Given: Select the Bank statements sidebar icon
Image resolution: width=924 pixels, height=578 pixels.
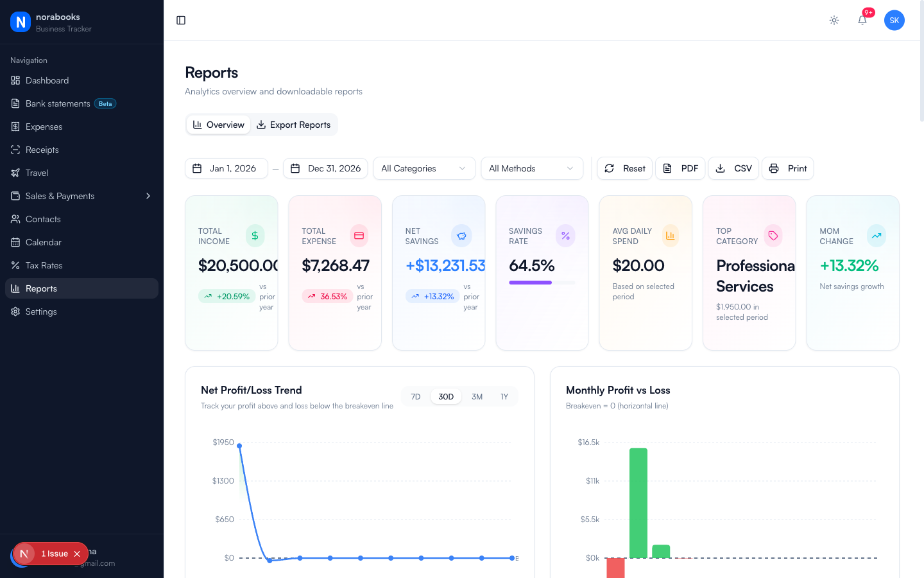Looking at the screenshot, I should (14, 103).
